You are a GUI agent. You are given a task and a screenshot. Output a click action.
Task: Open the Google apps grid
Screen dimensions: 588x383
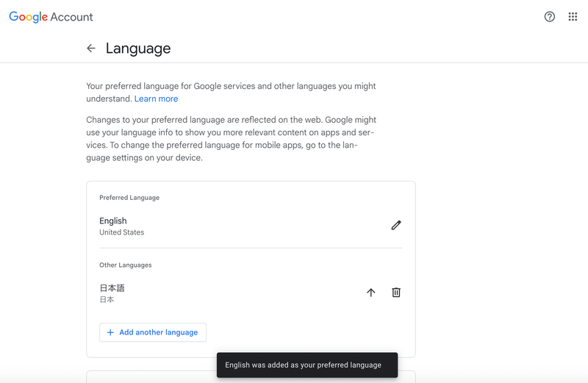(573, 16)
